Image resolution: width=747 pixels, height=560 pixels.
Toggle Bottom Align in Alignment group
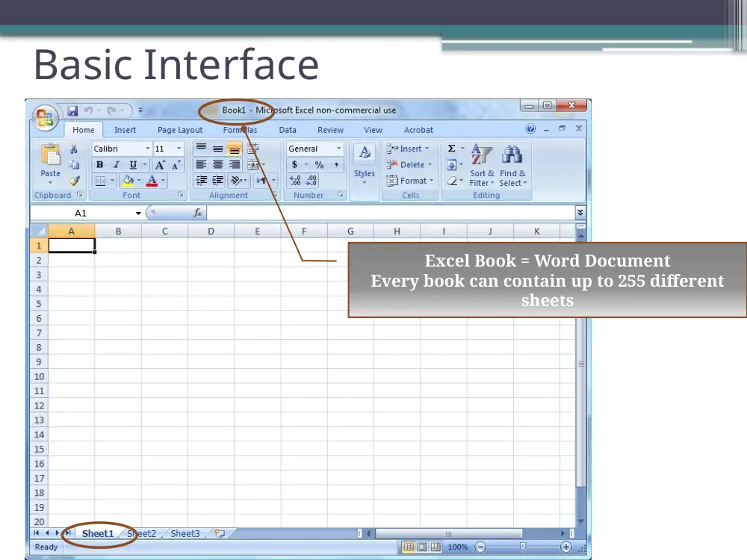235,149
